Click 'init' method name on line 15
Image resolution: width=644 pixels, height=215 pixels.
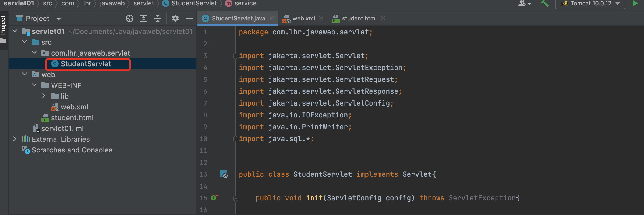coord(314,198)
